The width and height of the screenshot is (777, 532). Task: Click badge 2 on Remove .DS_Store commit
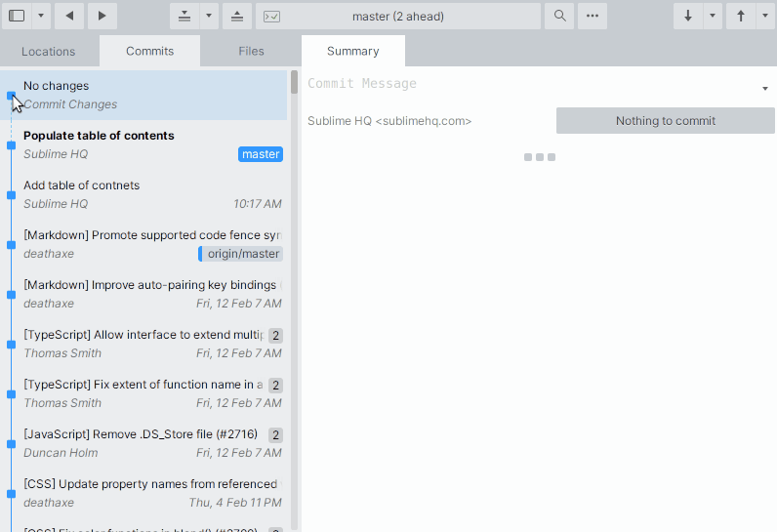(276, 435)
